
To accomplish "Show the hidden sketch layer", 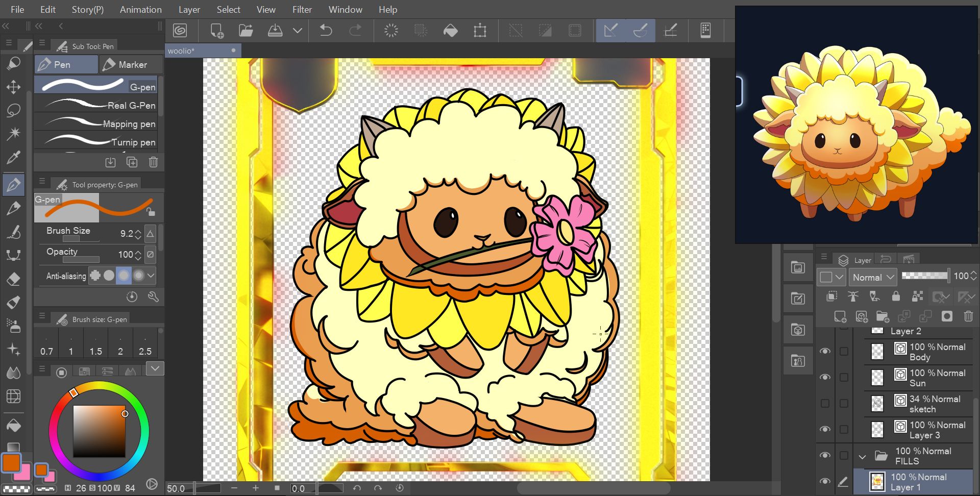I will 825,404.
